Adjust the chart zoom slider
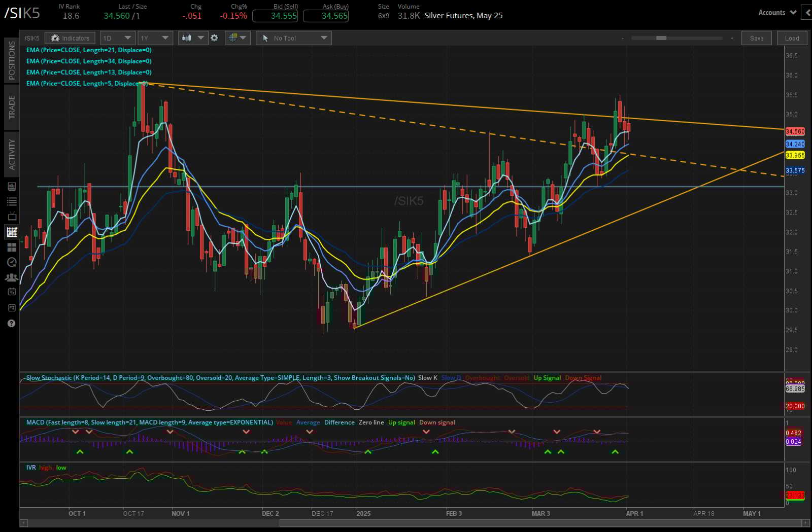This screenshot has height=532, width=812. (x=662, y=38)
